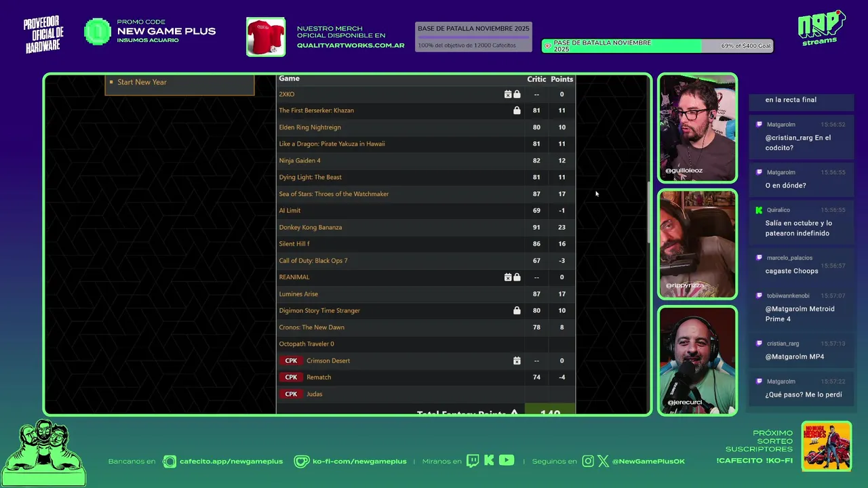Click the calendar icon in 2XKO row

tap(508, 94)
